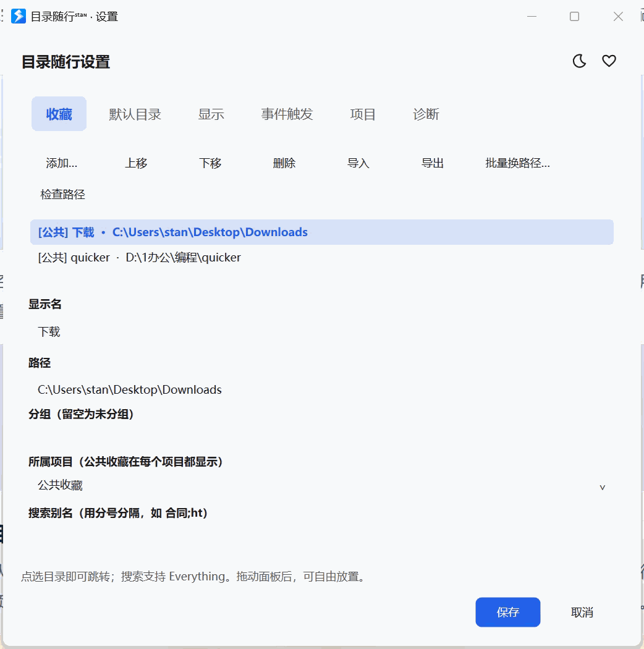Toggle dark mode with the moon icon
Screen dimensions: 644x649
pyautogui.click(x=579, y=61)
